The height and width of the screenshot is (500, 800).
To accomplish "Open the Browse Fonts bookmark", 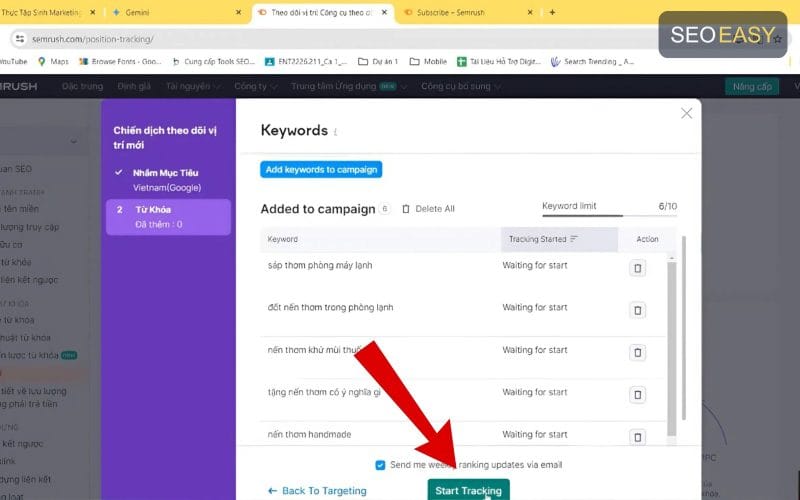I will [120, 61].
